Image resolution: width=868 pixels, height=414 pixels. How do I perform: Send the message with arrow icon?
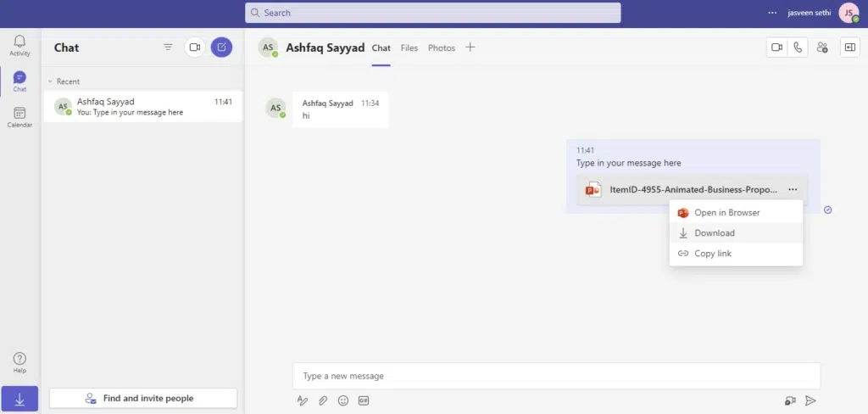coord(810,400)
